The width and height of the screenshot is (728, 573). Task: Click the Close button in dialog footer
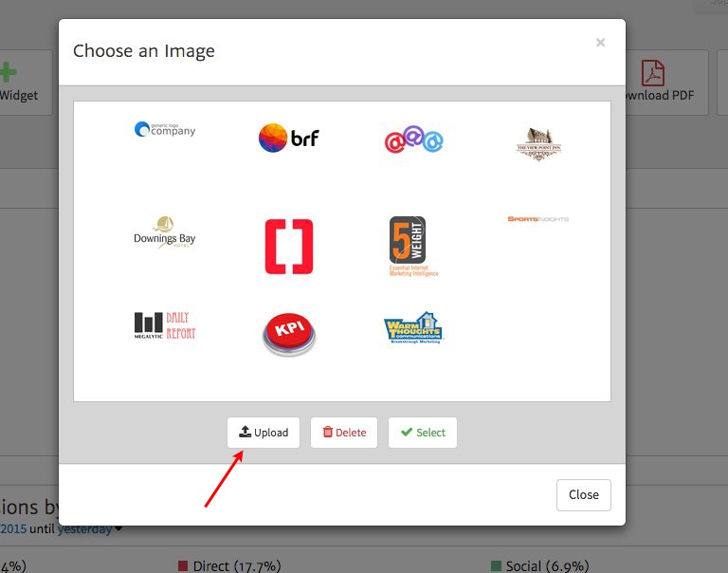[583, 494]
